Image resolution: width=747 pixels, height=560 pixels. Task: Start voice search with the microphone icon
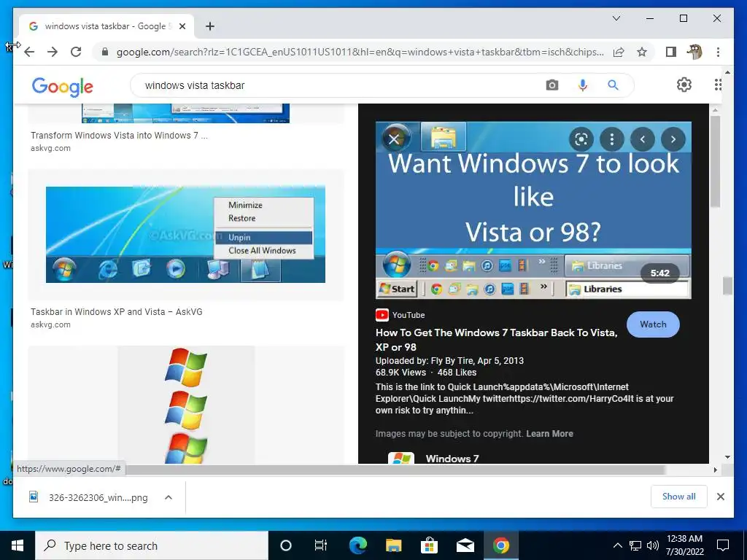pos(582,85)
